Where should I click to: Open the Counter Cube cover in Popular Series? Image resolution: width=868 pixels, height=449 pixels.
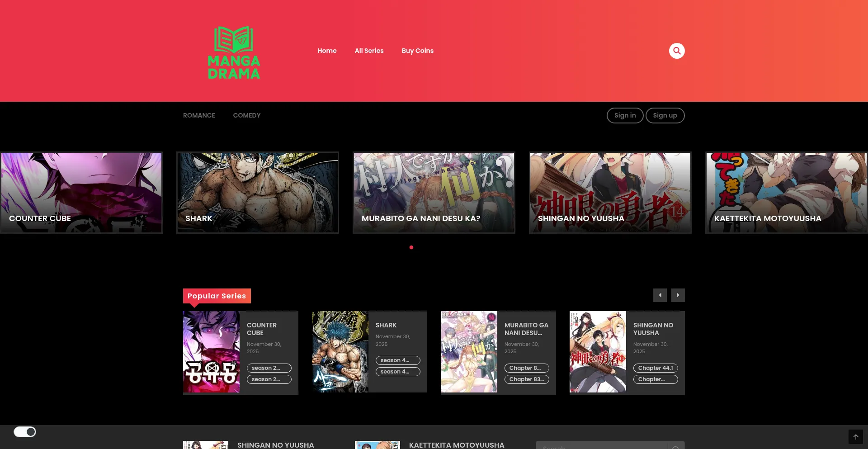211,352
